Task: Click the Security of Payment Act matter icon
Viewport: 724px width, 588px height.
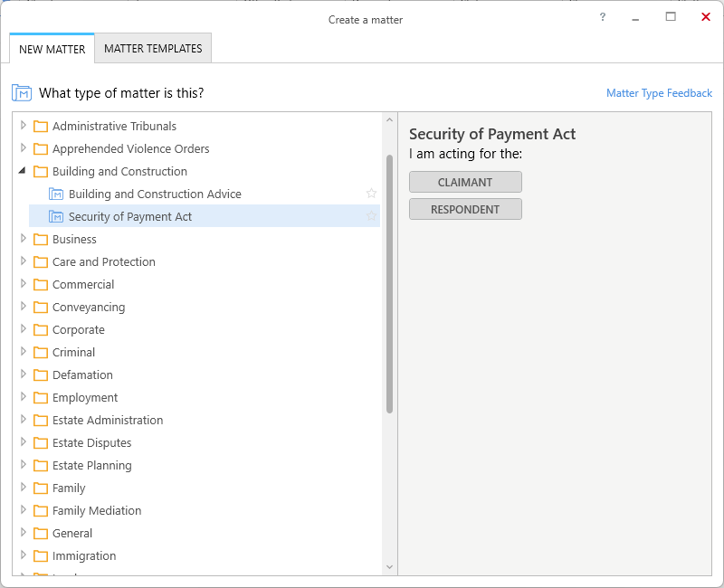Action: coord(56,216)
